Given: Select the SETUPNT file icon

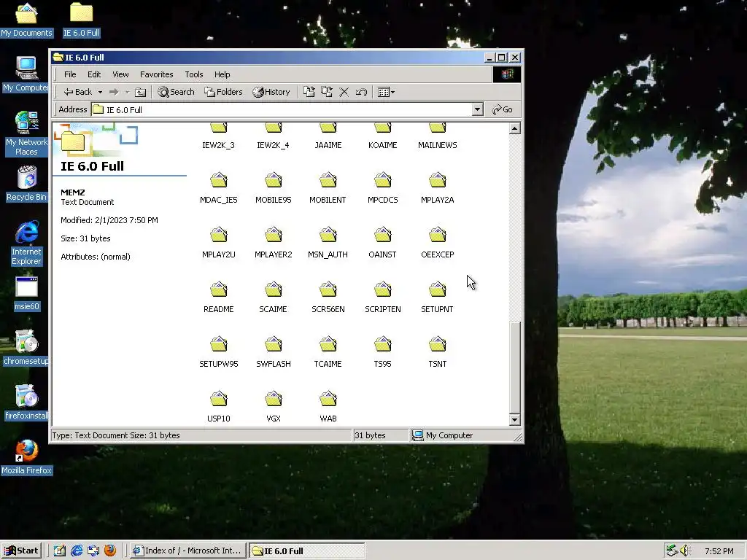Looking at the screenshot, I should click(x=438, y=290).
